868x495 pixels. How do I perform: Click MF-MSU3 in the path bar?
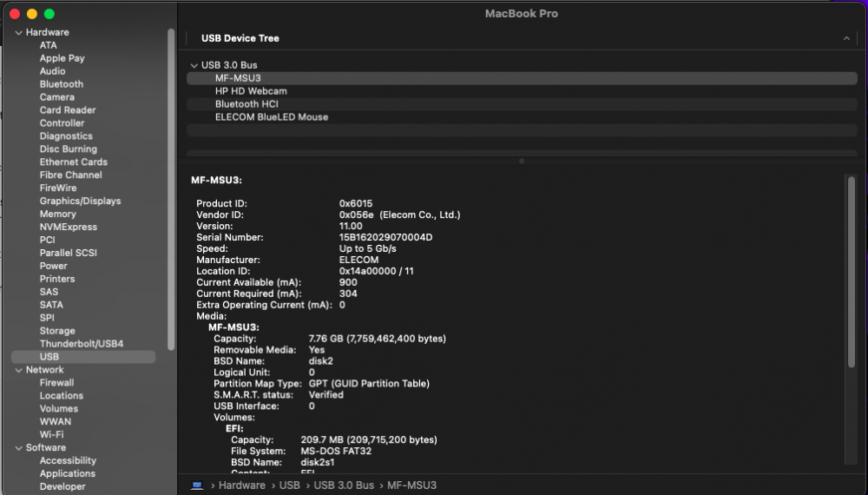tap(411, 485)
